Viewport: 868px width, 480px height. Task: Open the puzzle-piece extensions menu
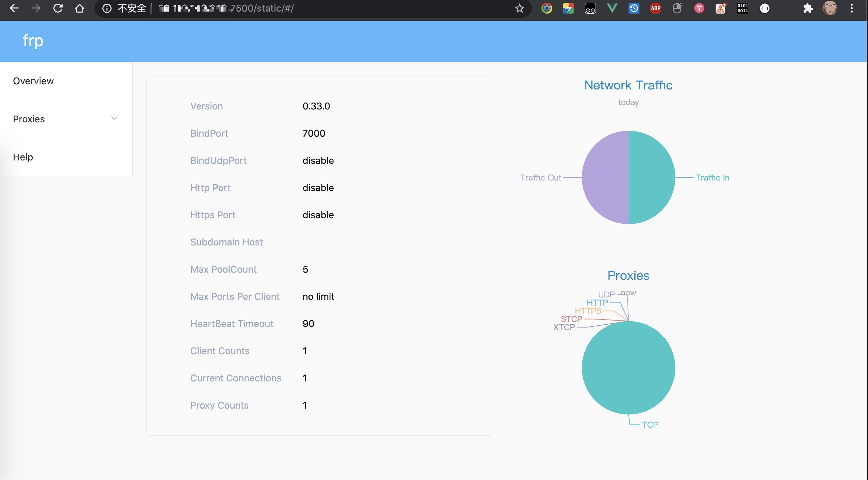click(808, 8)
